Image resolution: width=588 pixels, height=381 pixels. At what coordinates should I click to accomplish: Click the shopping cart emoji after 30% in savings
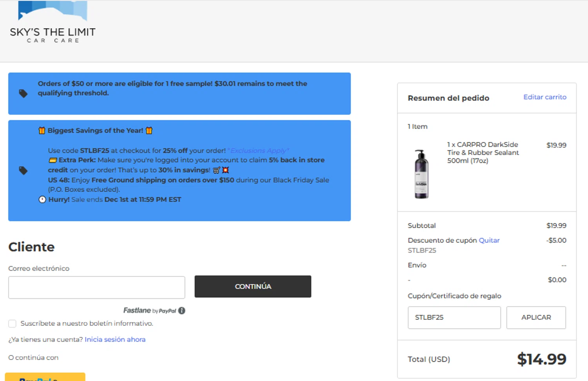pos(216,170)
